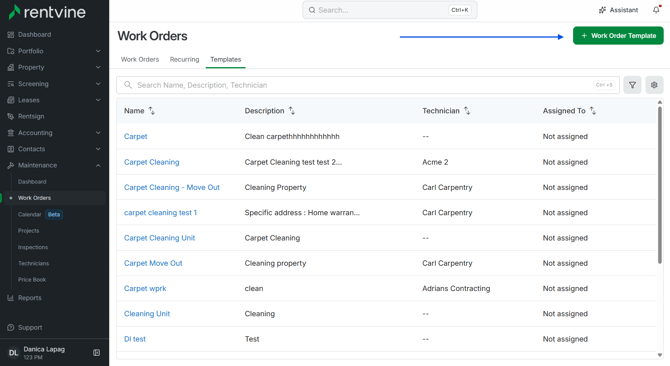Open the Carpet wprk template

[145, 288]
